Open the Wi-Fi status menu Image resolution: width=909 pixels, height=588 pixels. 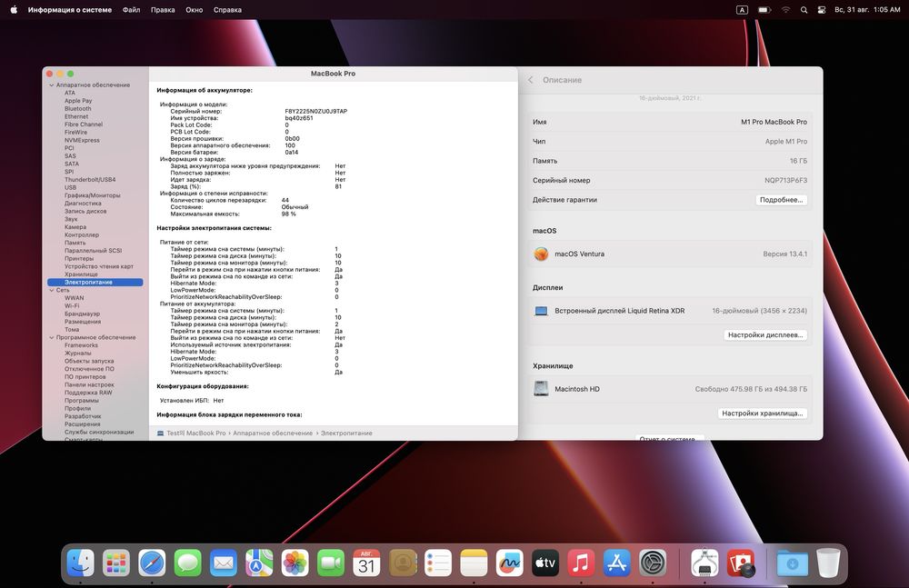pos(785,10)
